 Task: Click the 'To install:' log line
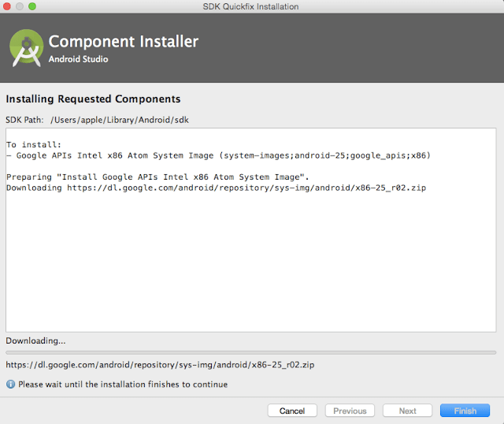pyautogui.click(x=34, y=145)
